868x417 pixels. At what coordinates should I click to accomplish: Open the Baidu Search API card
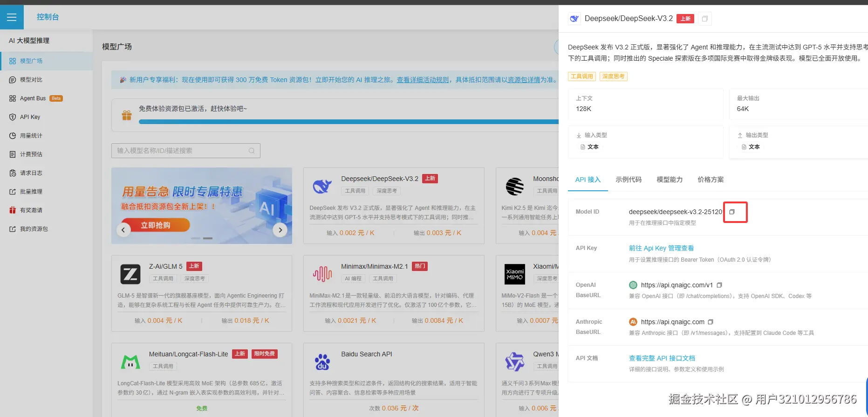(394, 380)
